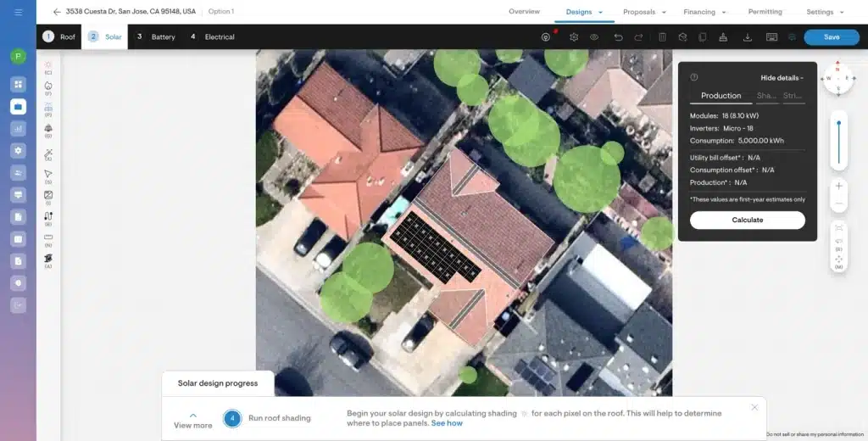Open the Financing dropdown
Viewport: 868px width, 441px height.
[x=704, y=12]
